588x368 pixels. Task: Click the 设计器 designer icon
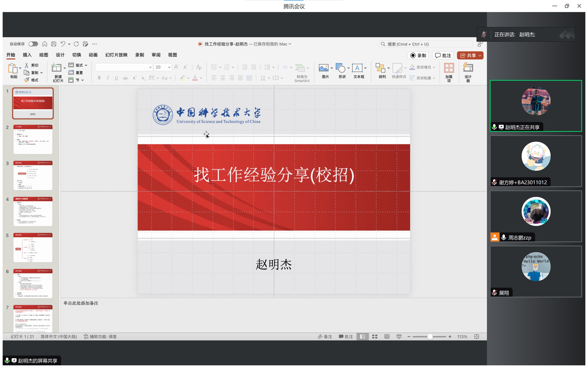pyautogui.click(x=468, y=68)
